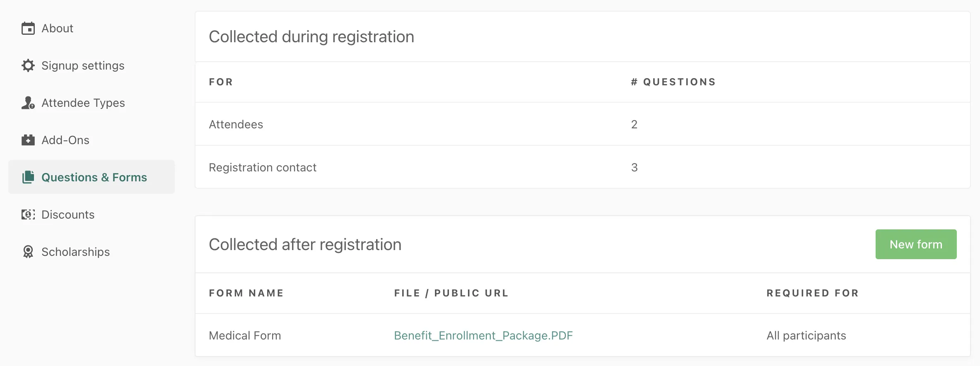Select the Scholarships sidebar entry

[75, 252]
